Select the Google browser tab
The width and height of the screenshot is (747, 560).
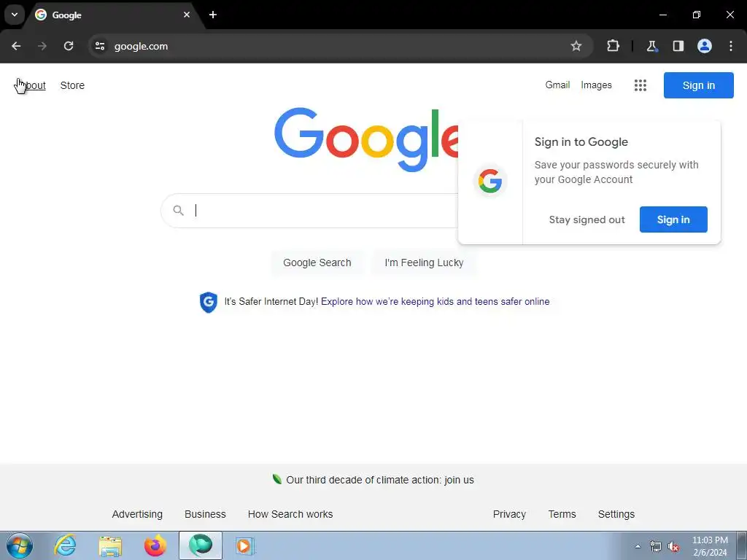113,15
